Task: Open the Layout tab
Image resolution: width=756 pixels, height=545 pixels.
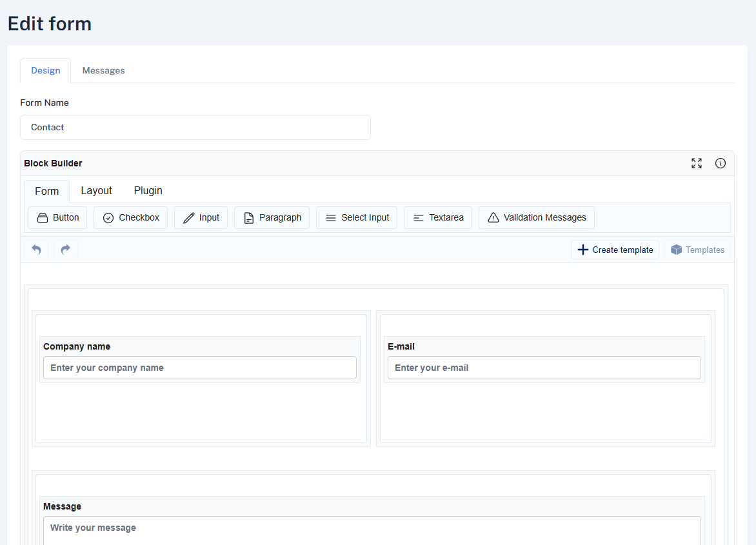Action: (x=96, y=191)
